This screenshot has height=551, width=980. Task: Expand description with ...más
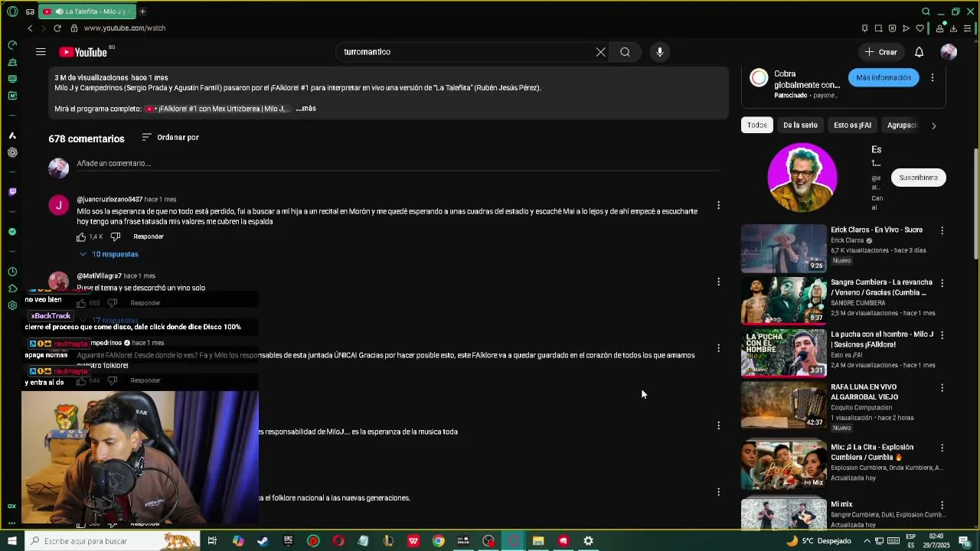305,109
